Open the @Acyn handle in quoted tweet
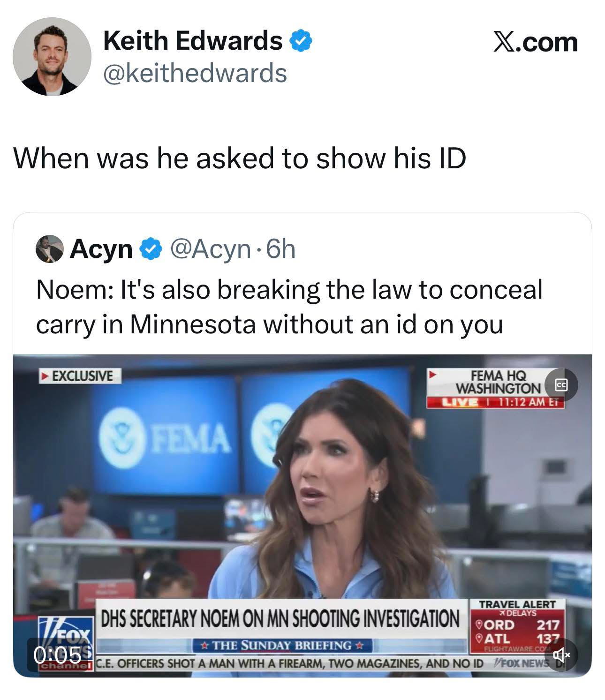 pos(210,249)
